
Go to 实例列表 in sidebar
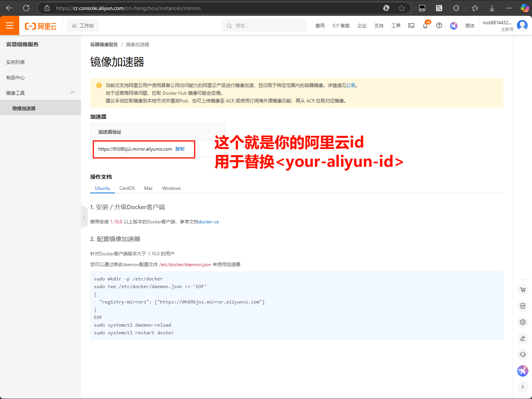15,62
